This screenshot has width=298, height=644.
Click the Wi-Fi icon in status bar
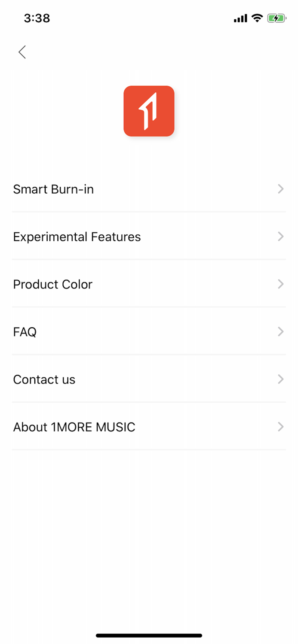[257, 18]
